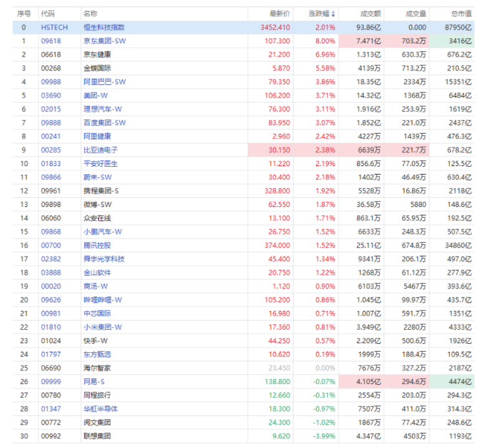Open 中芯国际 stock link
Image resolution: width=485 pixels, height=448 pixels.
97,314
